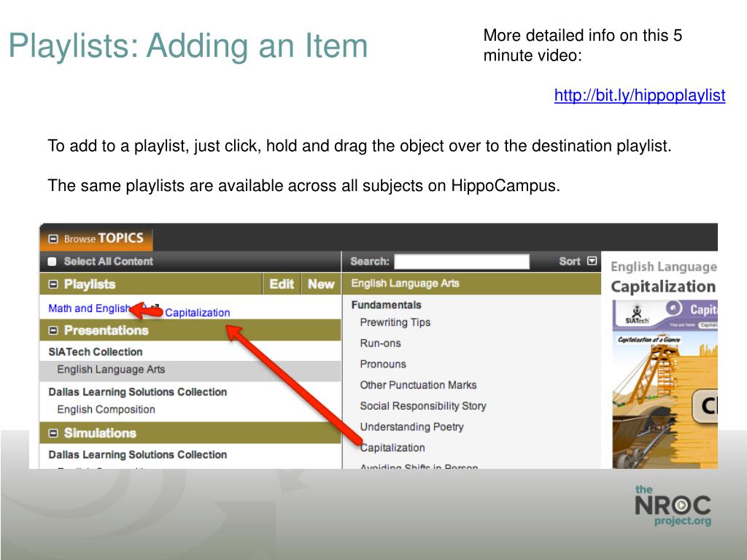Open the Capitalization topic in list
747x560 pixels.
(x=392, y=448)
